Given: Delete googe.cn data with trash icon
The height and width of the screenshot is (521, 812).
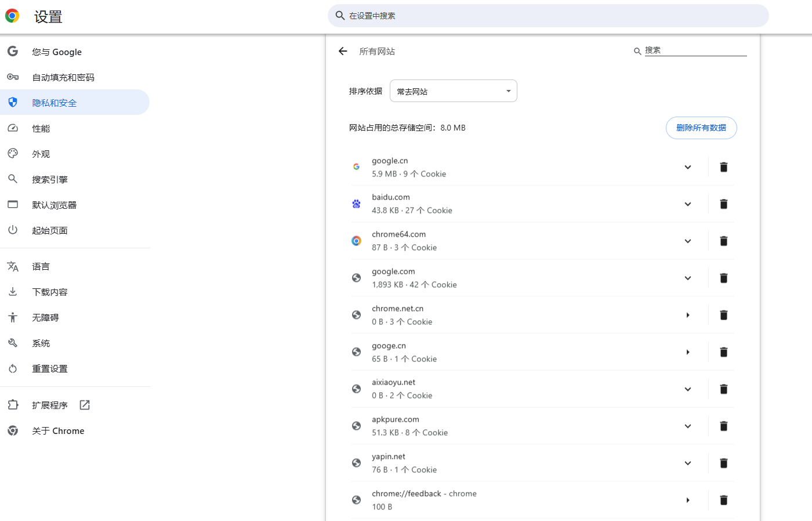Looking at the screenshot, I should click(723, 352).
